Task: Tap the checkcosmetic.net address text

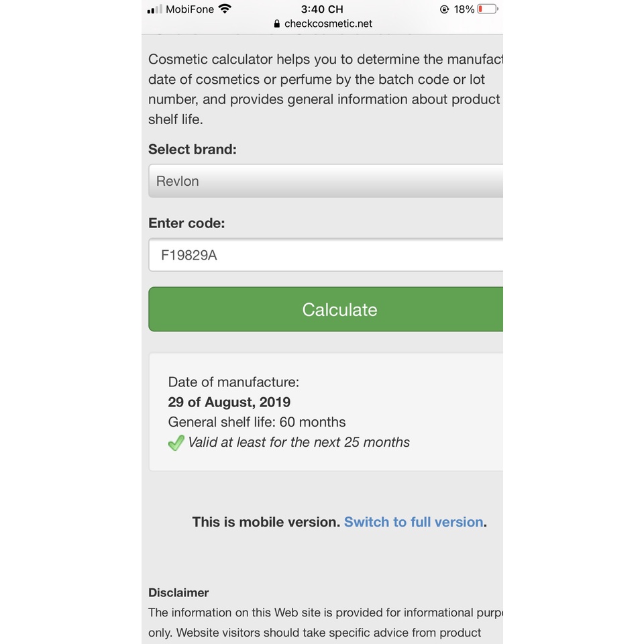Action: click(x=328, y=24)
